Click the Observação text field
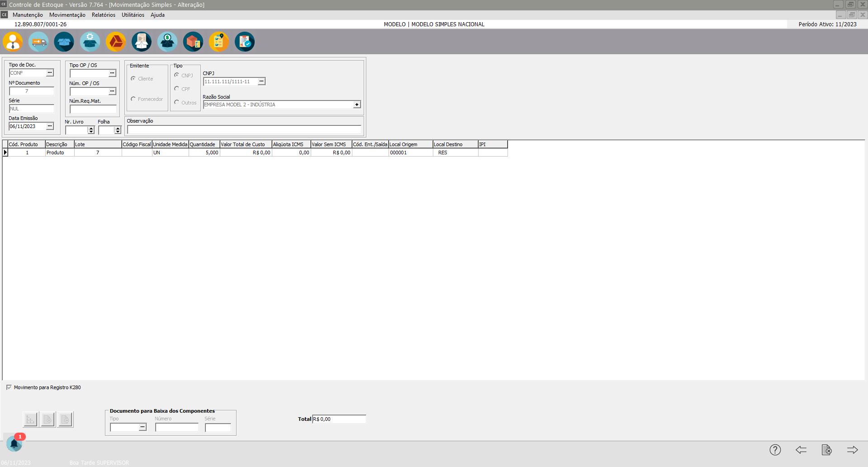Screen dimensions: 868x467 [244, 130]
